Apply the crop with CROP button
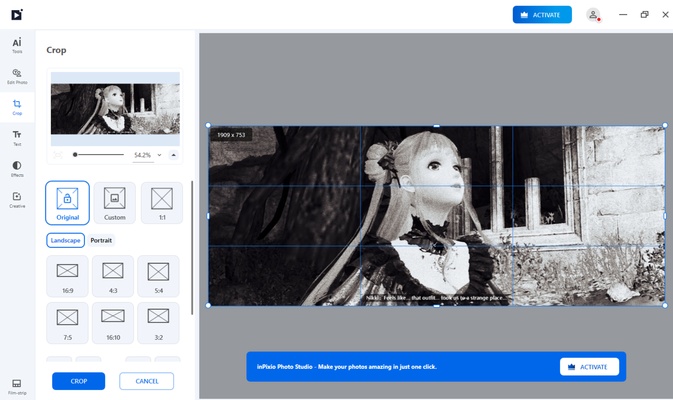Image resolution: width=673 pixels, height=400 pixels. click(79, 381)
